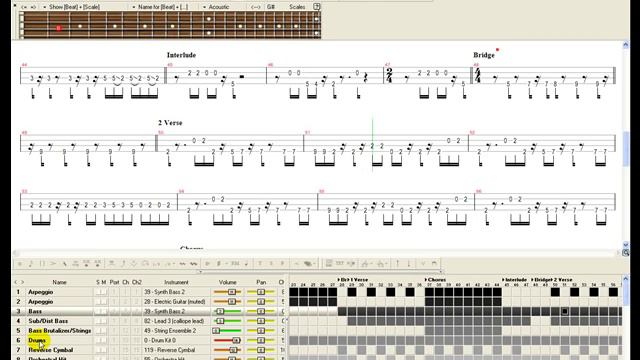The width and height of the screenshot is (640, 360).
Task: Jump to 1 Verse marker in the timeline
Action: 358,280
